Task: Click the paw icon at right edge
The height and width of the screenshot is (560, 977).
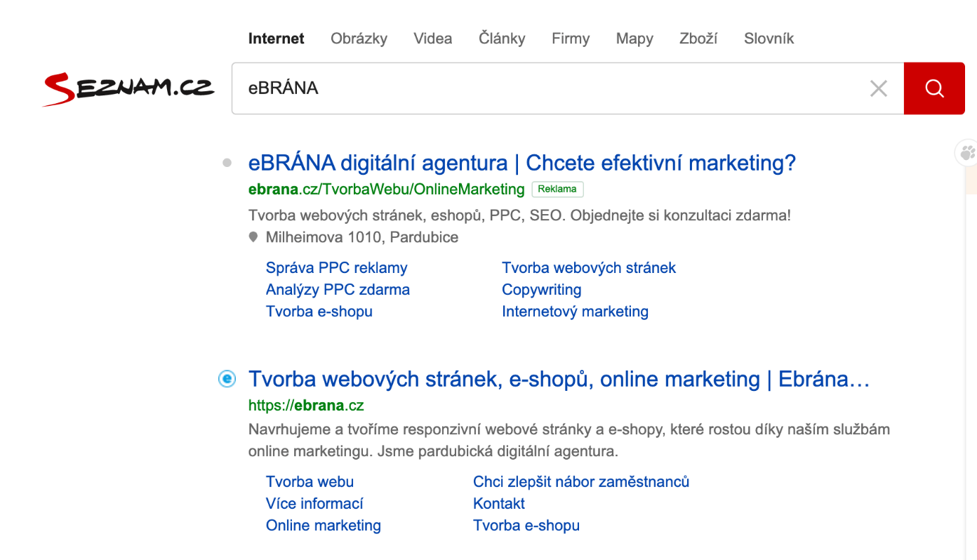Action: point(968,152)
